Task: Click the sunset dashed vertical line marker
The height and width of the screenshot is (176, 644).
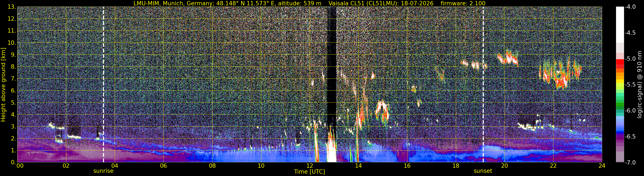Action: 483,85
